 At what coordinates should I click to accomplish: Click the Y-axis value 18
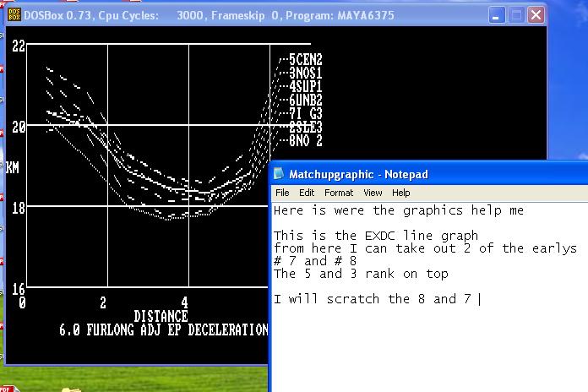pyautogui.click(x=19, y=208)
